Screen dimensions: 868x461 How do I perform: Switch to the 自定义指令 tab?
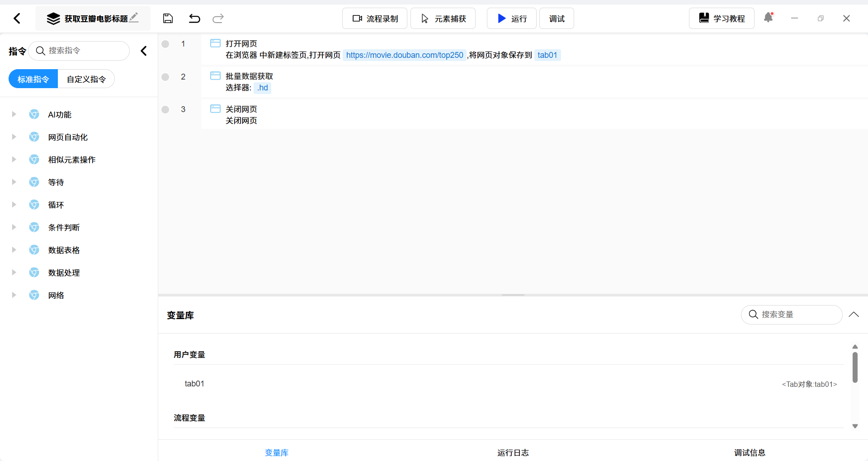point(86,79)
